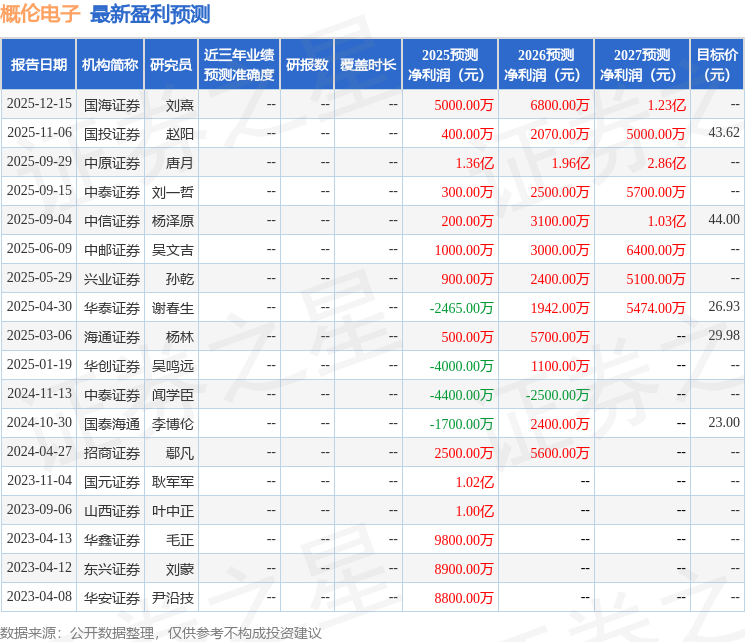Click institution 华鑫证券

[112, 540]
